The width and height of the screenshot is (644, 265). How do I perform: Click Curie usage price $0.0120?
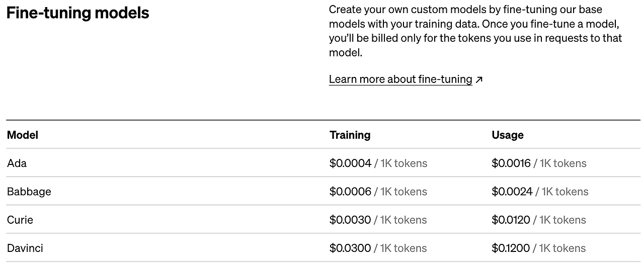pyautogui.click(x=511, y=220)
